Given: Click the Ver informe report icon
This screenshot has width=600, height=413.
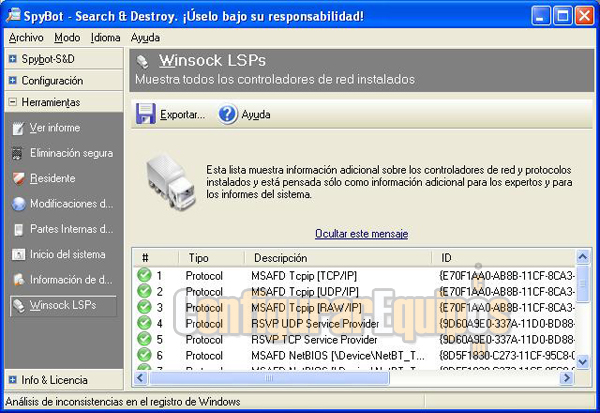Looking at the screenshot, I should [x=18, y=128].
